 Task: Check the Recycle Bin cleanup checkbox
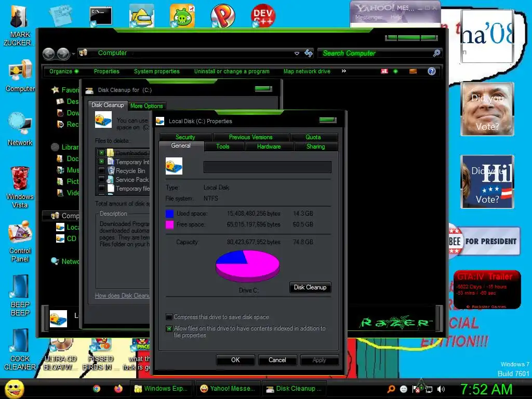pyautogui.click(x=101, y=170)
